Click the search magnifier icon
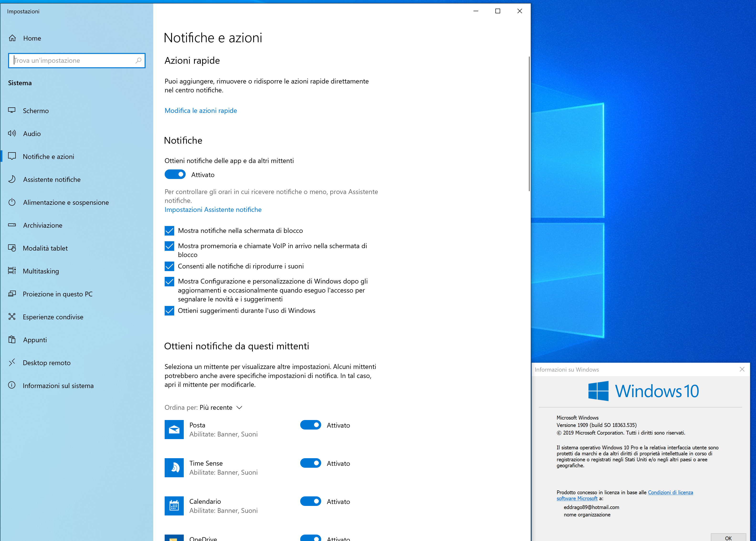Screen dimensions: 756x541 (138, 60)
